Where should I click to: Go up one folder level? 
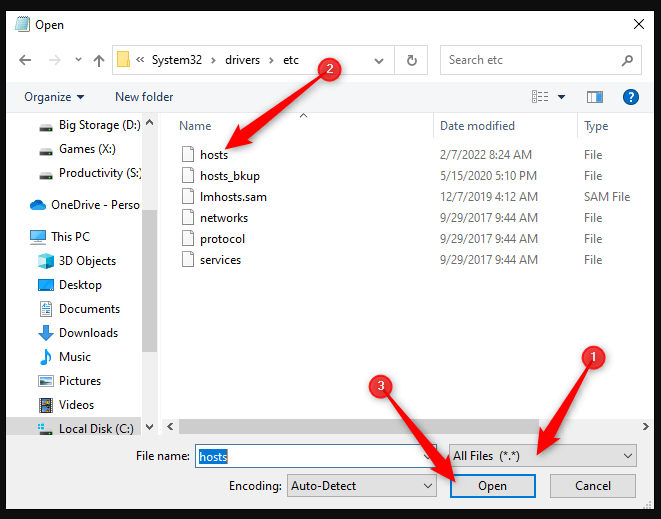[x=99, y=60]
